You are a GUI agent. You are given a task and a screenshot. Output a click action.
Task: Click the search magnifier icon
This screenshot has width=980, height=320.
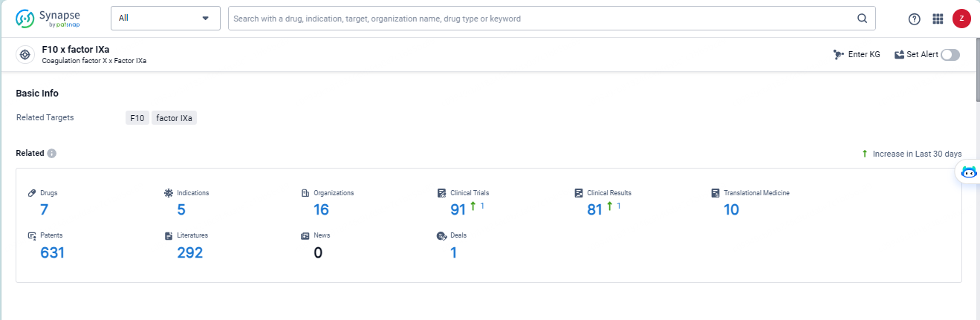[863, 19]
